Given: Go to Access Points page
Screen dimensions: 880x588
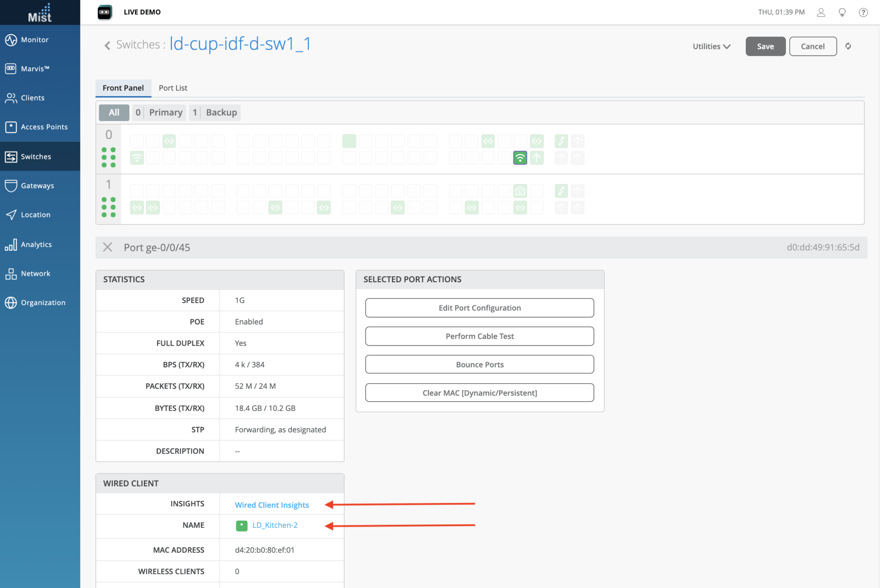Looking at the screenshot, I should [x=44, y=127].
